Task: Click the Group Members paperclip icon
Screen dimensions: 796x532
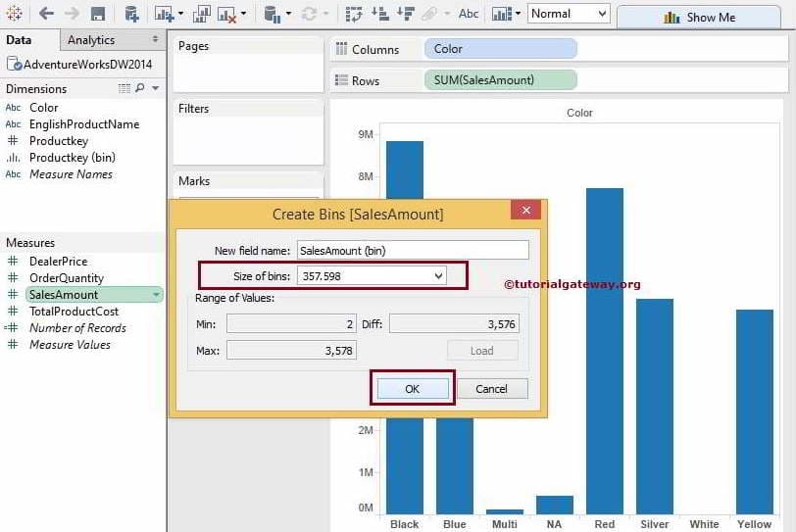Action: [429, 14]
